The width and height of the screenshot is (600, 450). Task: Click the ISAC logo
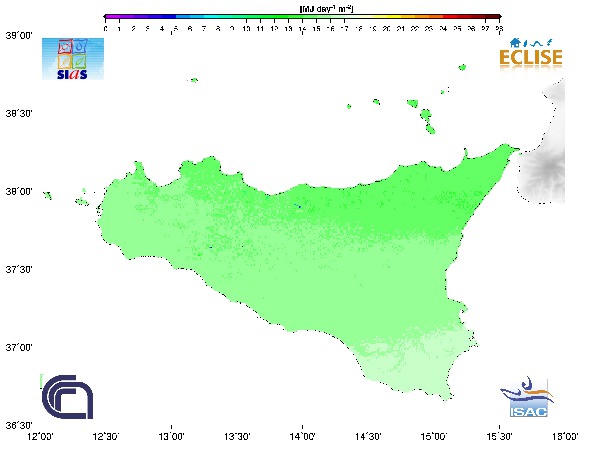pyautogui.click(x=527, y=397)
